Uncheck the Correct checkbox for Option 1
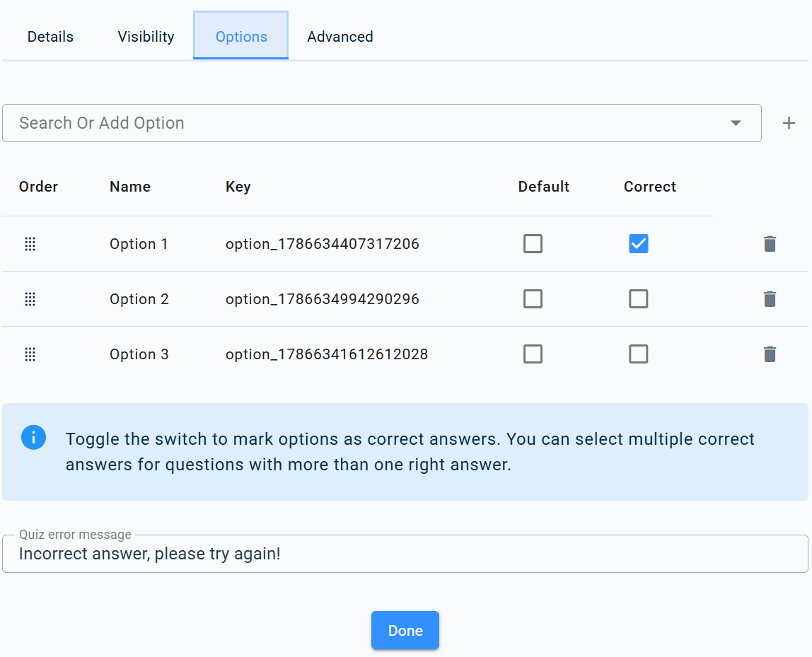Image resolution: width=812 pixels, height=657 pixels. pos(639,244)
